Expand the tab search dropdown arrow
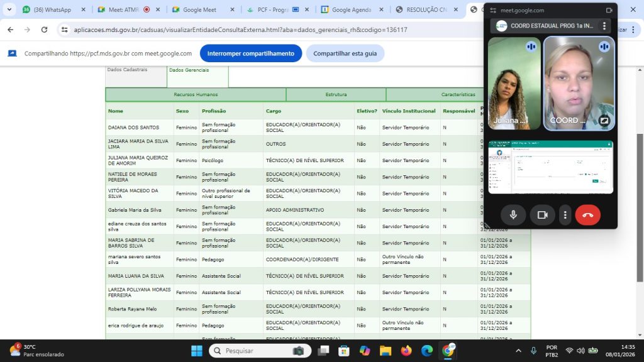This screenshot has height=362, width=644. coord(9,10)
